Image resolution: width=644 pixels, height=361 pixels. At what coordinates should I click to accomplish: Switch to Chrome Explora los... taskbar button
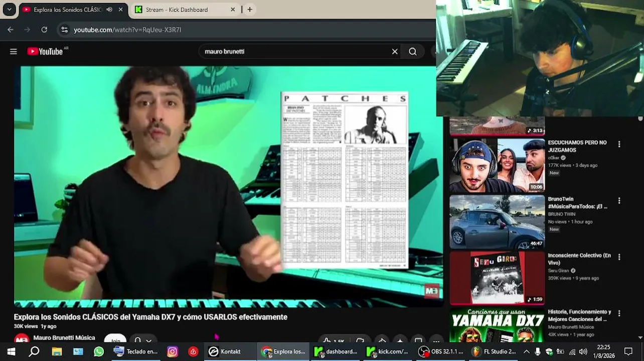pyautogui.click(x=284, y=351)
